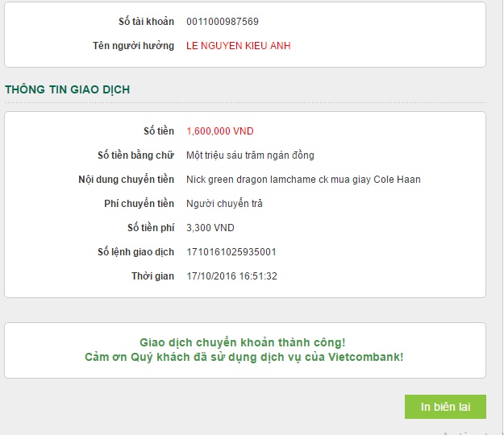Click the "Tên người hưởng" label

pos(133,46)
